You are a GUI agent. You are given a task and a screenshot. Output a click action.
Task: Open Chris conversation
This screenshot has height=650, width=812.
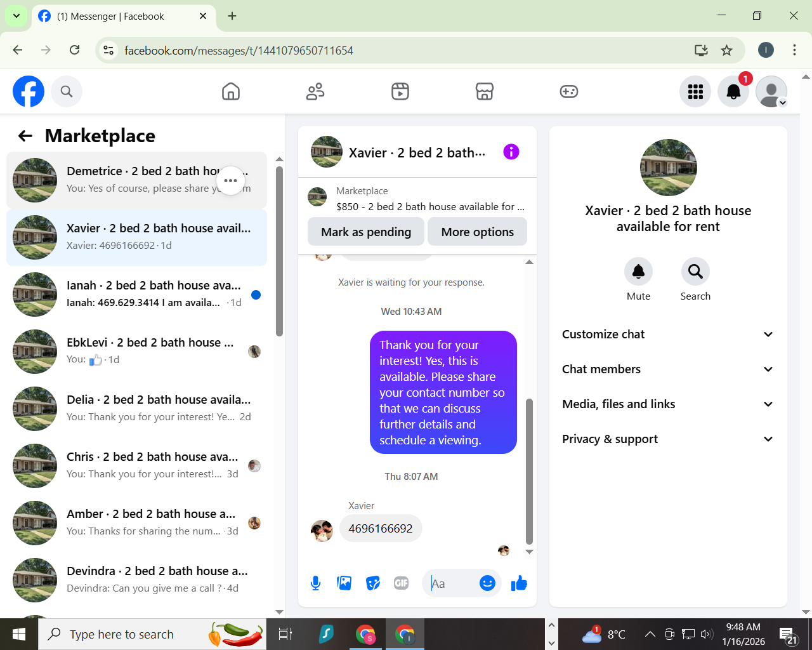point(136,466)
